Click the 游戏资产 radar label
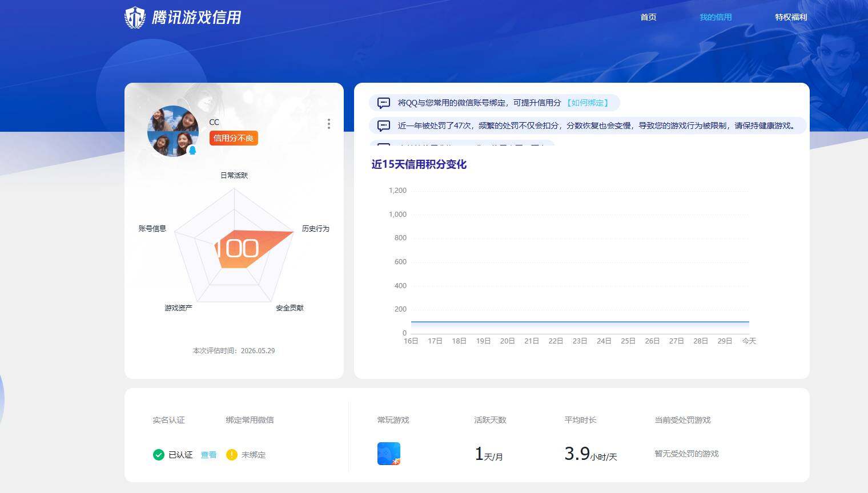Screen dimensions: 868x493 pyautogui.click(x=179, y=308)
